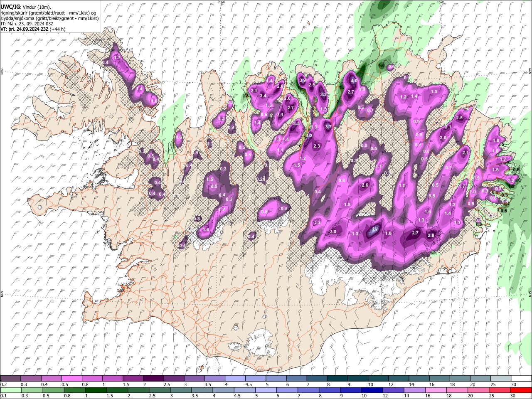Screen dimensions: 532x399
Task: Click the '2.8' map value label
Action: (x=431, y=236)
